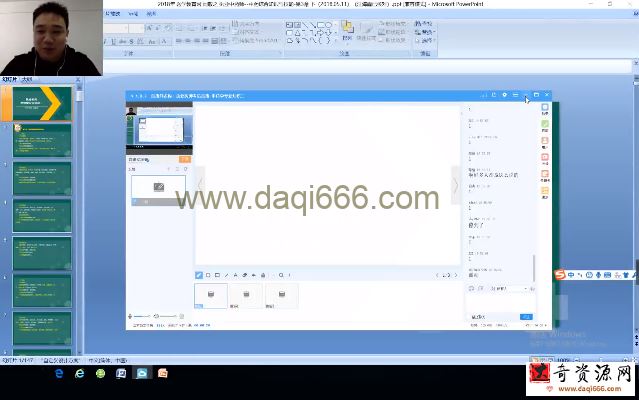Click the red Sogou input method icon
The height and width of the screenshot is (400, 639).
point(562,274)
